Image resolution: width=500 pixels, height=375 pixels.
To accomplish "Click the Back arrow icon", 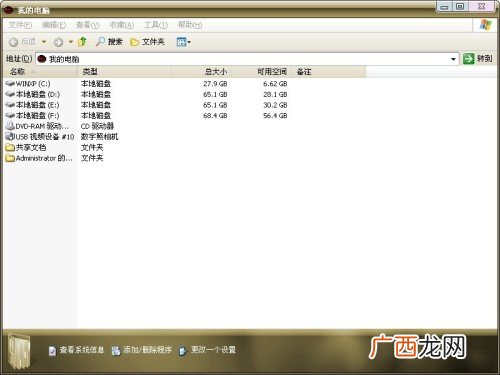I will tap(13, 42).
